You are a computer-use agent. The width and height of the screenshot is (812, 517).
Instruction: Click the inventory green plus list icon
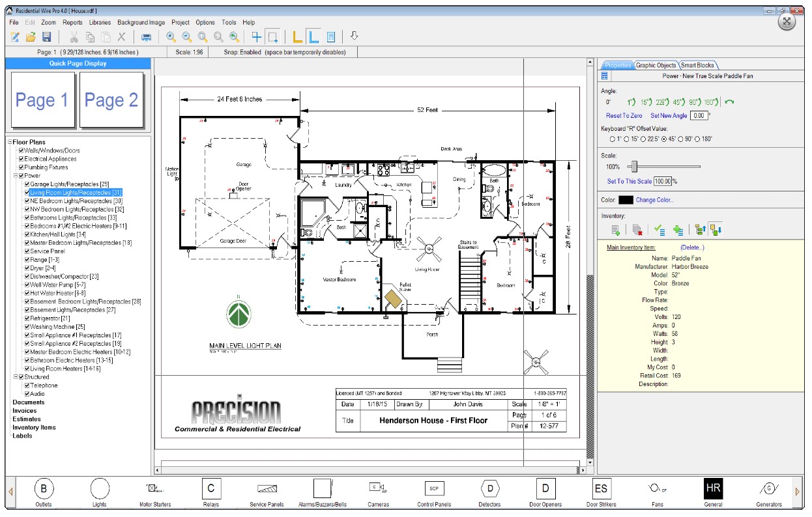[678, 229]
